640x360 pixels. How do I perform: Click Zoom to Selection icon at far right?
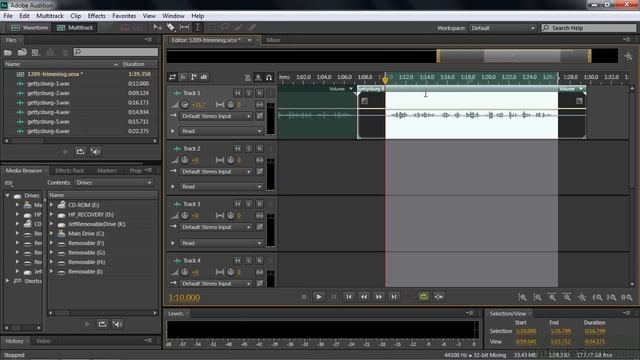[627, 297]
